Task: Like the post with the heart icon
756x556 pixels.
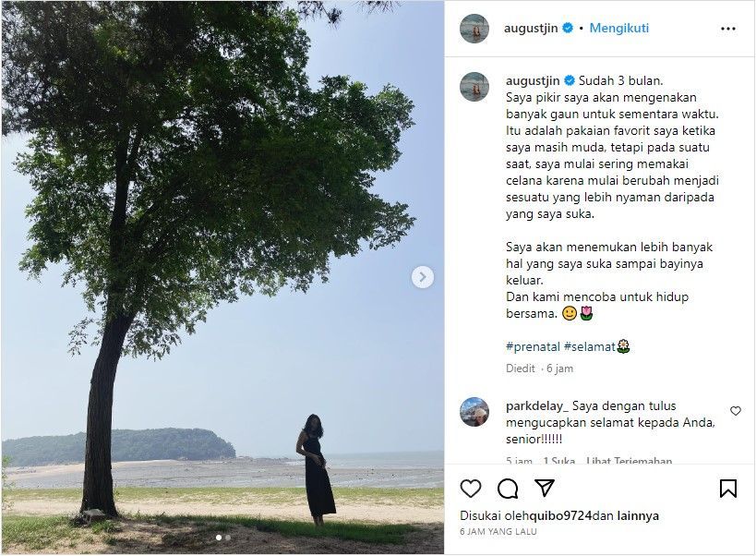Action: coord(471,489)
